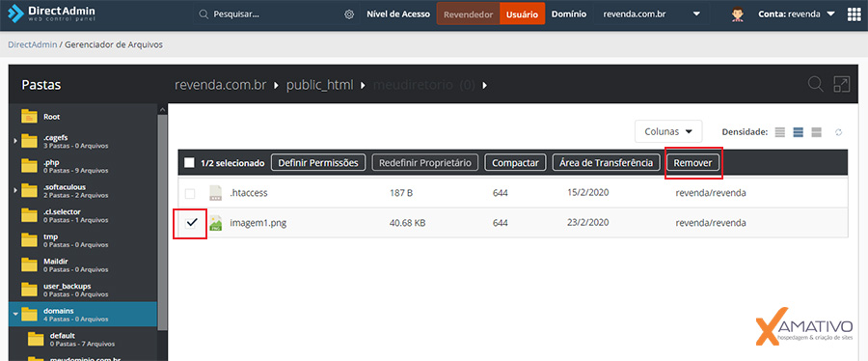Expand file manager to fullscreen
The width and height of the screenshot is (868, 361).
coord(841,85)
